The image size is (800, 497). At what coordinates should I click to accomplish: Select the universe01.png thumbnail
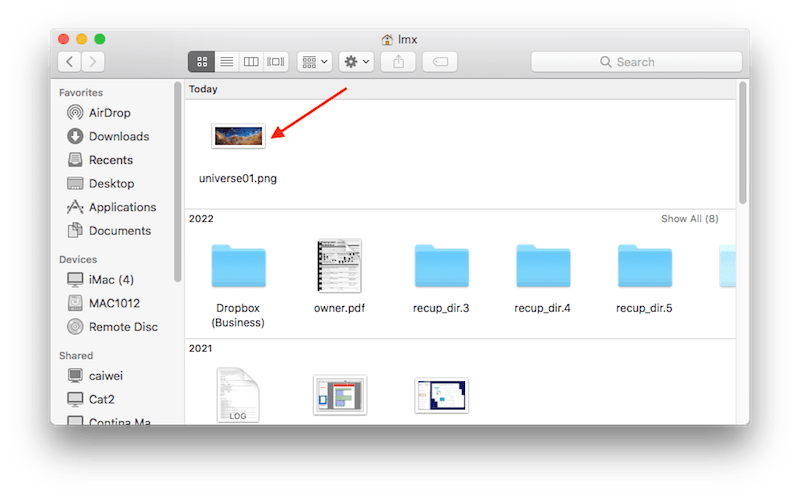click(238, 136)
